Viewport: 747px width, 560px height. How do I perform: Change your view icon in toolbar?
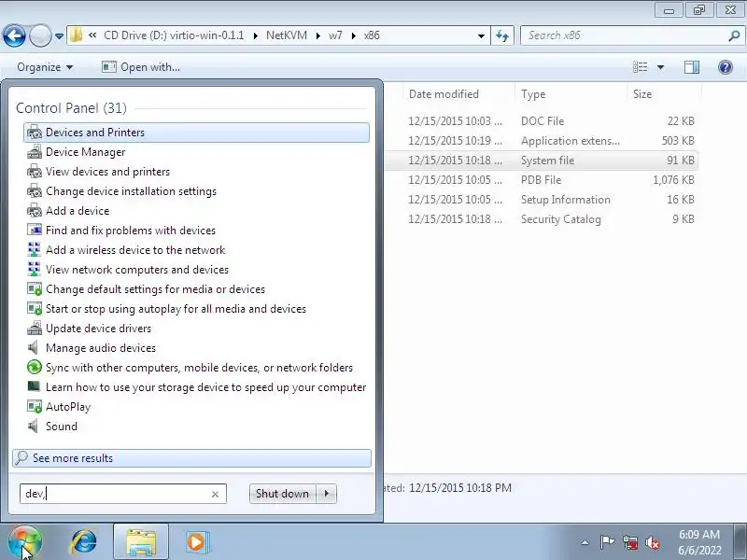[x=640, y=67]
